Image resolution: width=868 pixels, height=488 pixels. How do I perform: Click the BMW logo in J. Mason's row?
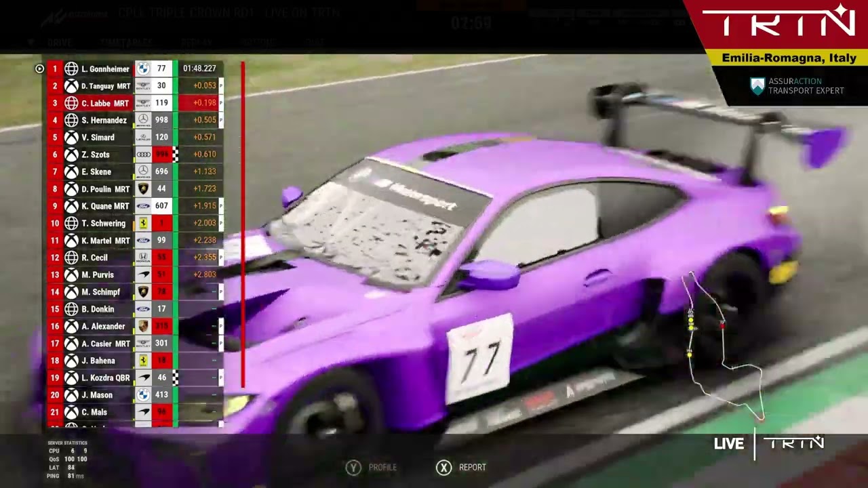143,395
